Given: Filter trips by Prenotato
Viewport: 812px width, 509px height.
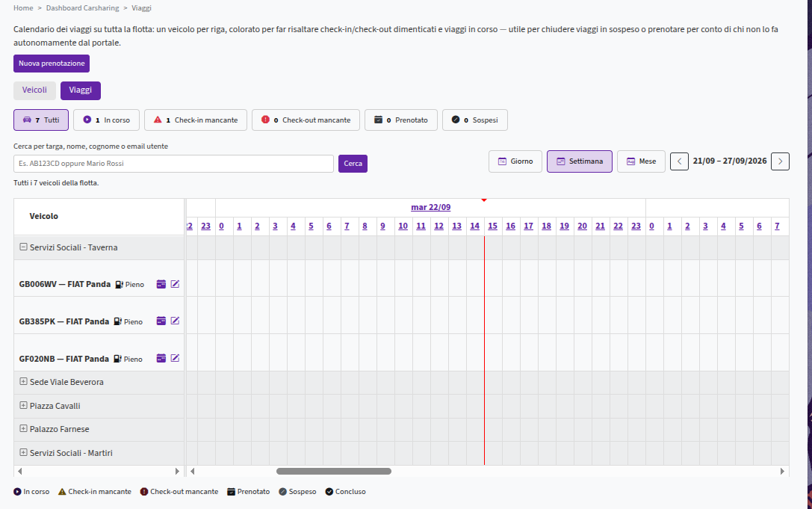Looking at the screenshot, I should click(x=401, y=120).
